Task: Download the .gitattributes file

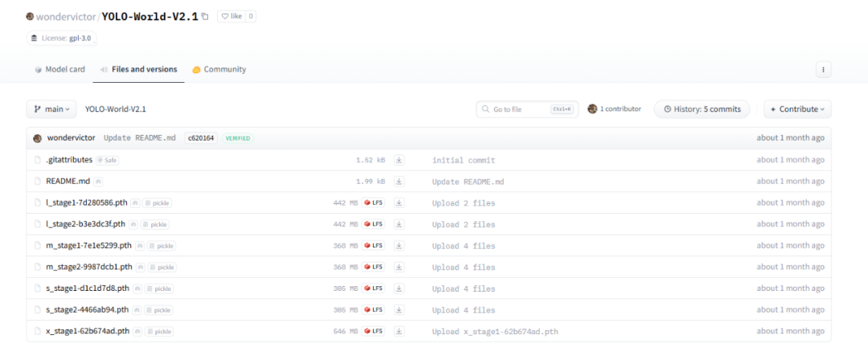Action: [399, 160]
